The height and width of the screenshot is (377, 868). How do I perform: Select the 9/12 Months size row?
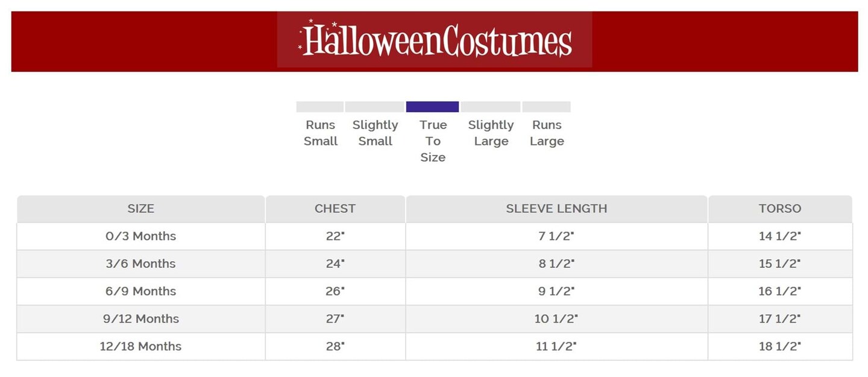coord(141,318)
